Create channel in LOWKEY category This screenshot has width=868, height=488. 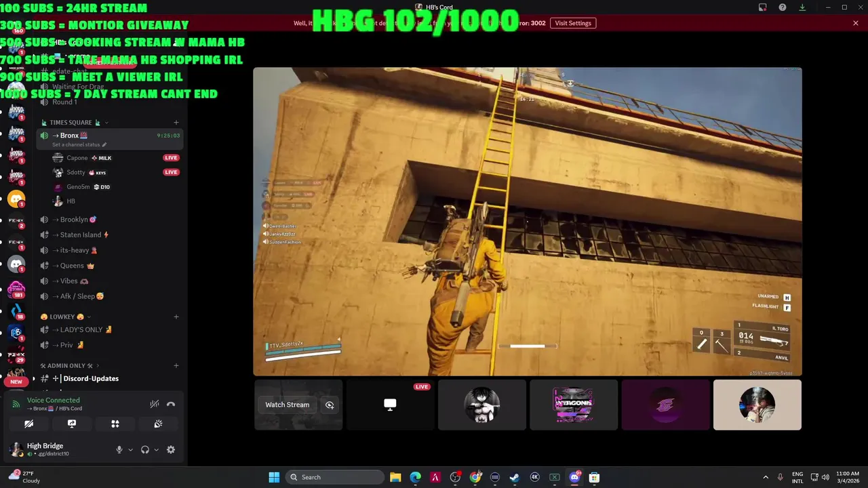(x=176, y=317)
